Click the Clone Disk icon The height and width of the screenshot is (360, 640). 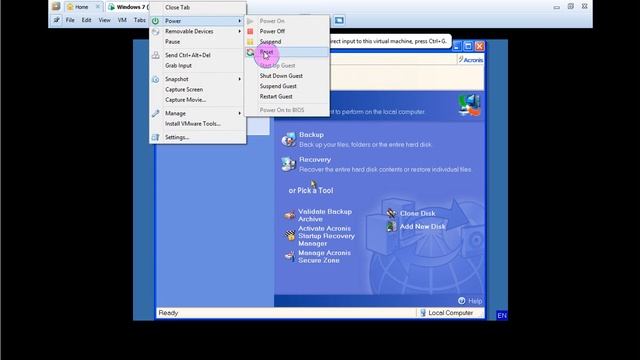tap(391, 213)
